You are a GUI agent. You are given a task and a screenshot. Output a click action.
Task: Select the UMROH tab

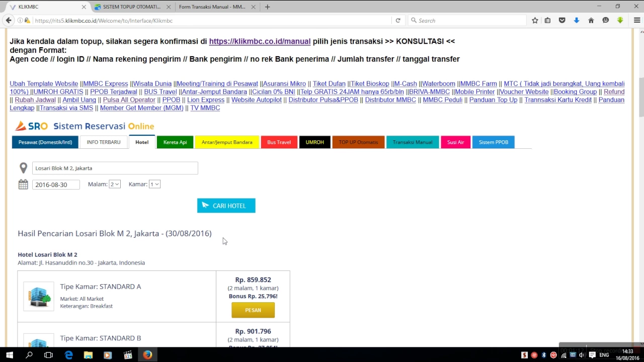click(315, 142)
